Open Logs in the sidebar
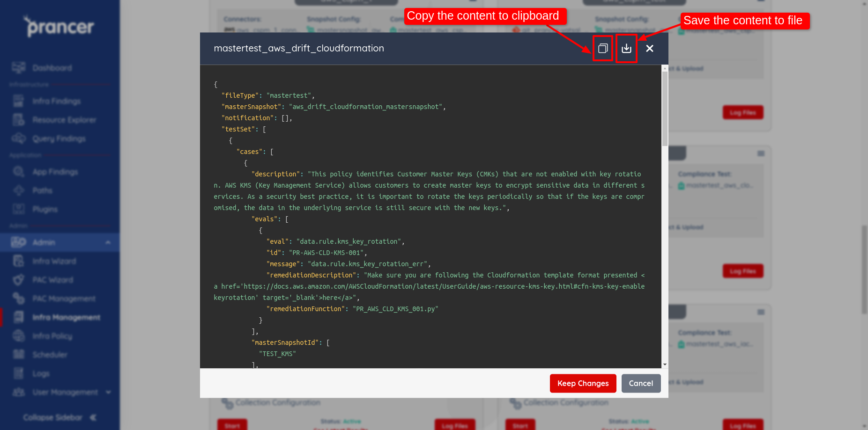 (x=41, y=373)
